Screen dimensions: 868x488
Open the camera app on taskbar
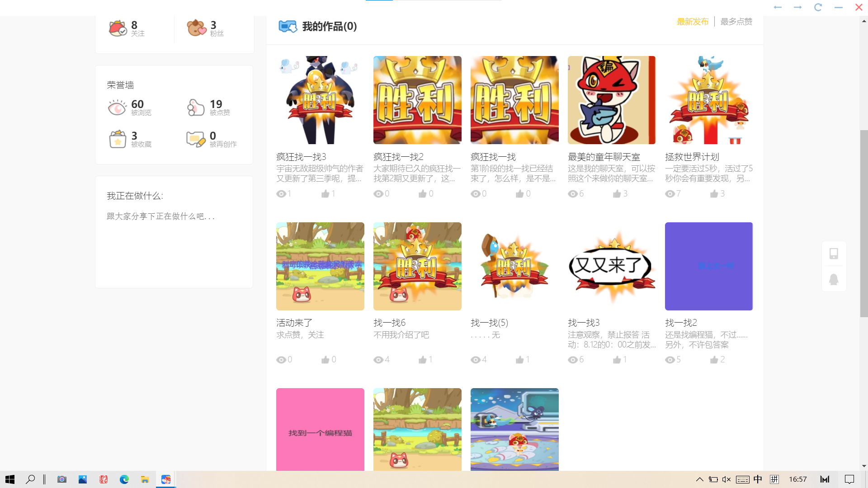point(62,479)
